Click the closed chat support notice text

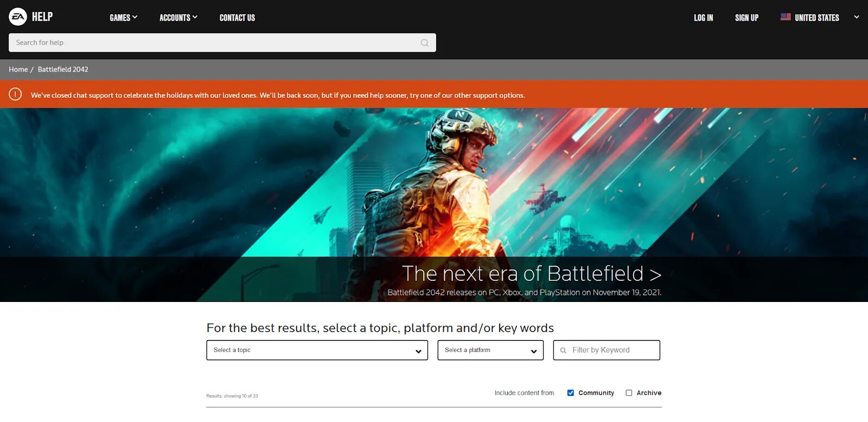(278, 95)
